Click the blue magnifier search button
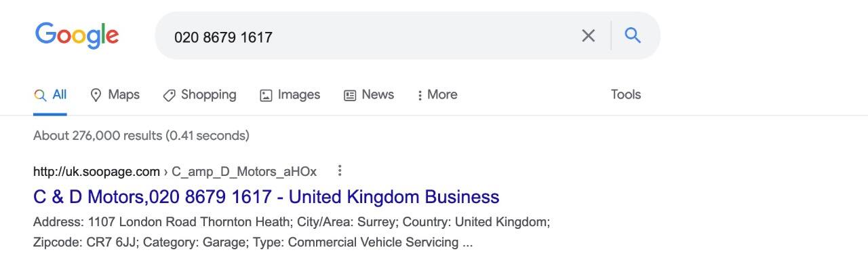 click(x=633, y=35)
